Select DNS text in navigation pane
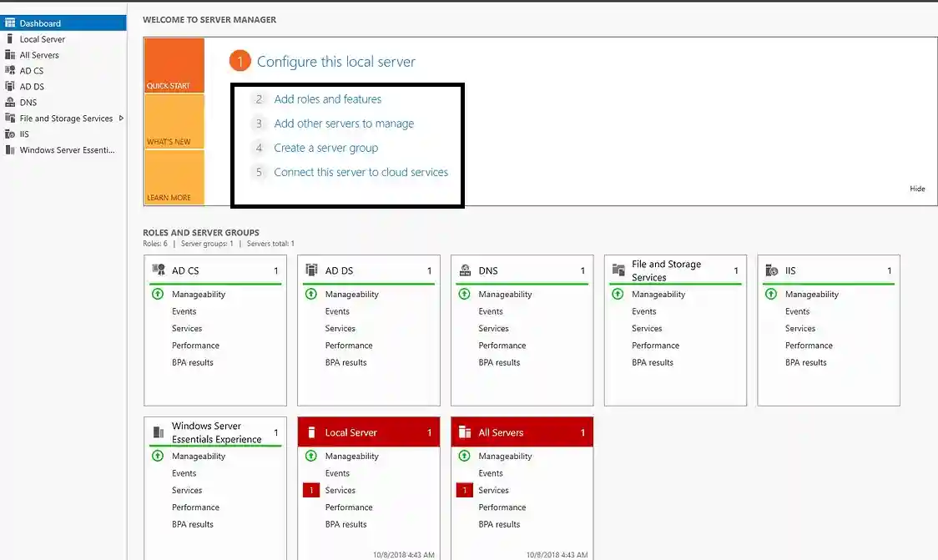Viewport: 938px width, 560px height. (28, 103)
